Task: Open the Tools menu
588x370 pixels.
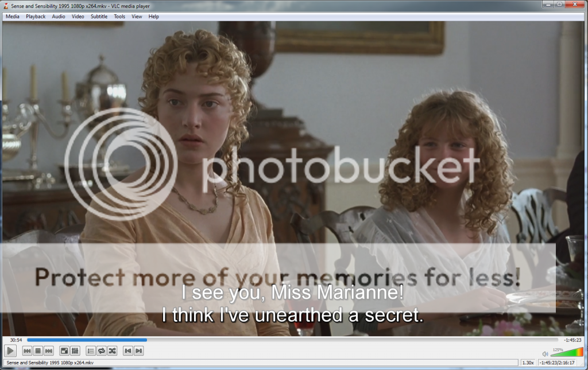Action: click(x=119, y=17)
